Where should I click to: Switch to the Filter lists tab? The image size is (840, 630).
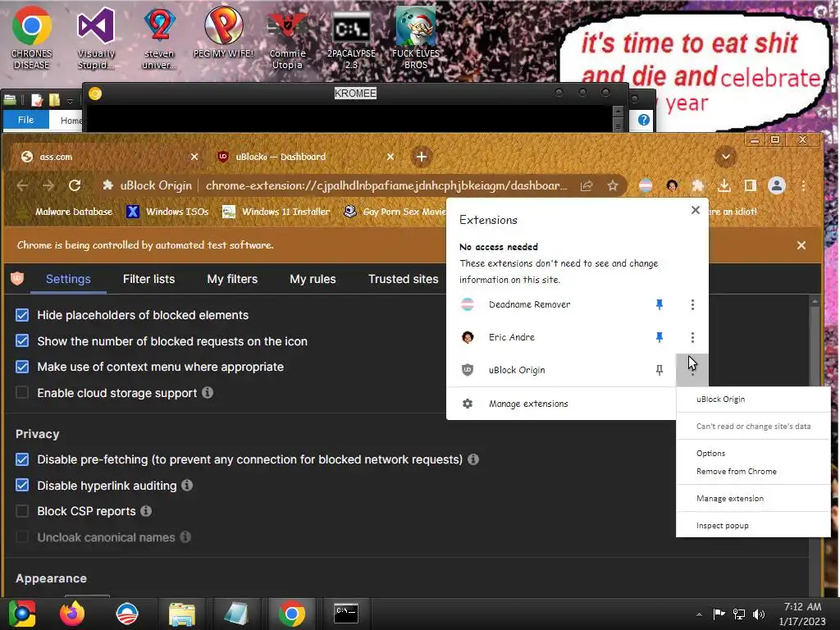149,279
